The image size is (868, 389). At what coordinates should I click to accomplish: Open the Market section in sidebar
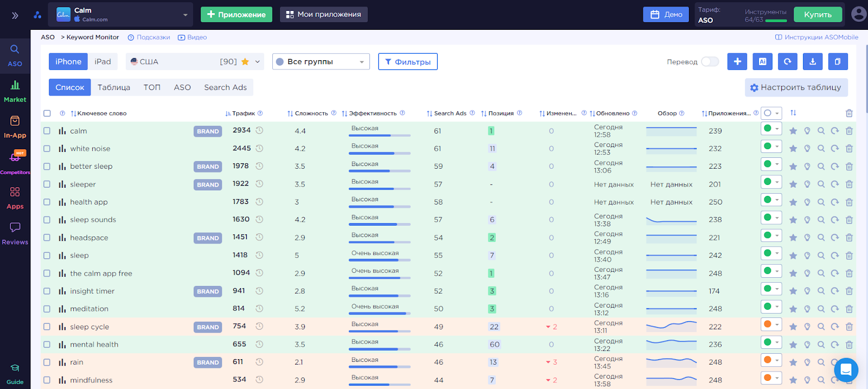click(x=15, y=91)
